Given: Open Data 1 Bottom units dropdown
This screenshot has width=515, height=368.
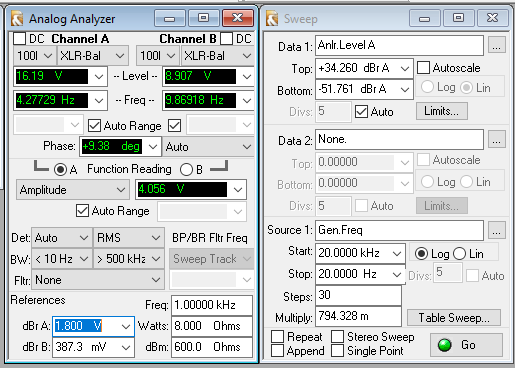Looking at the screenshot, I should pos(405,89).
